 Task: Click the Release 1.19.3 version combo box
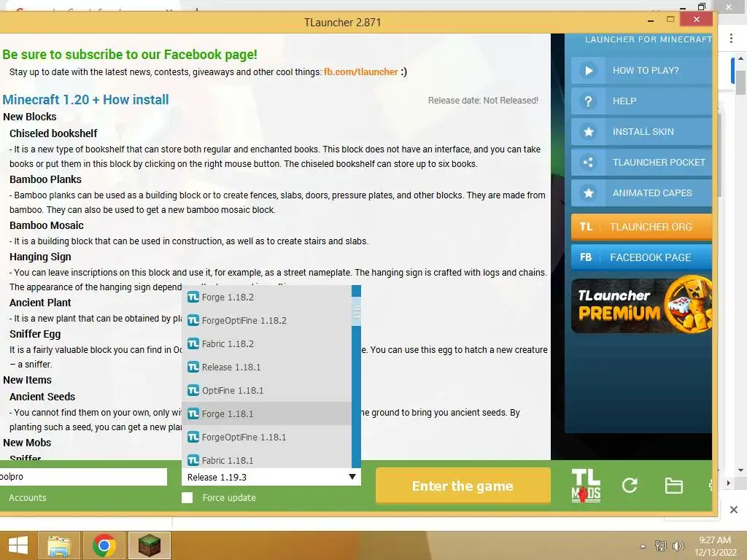coord(271,477)
